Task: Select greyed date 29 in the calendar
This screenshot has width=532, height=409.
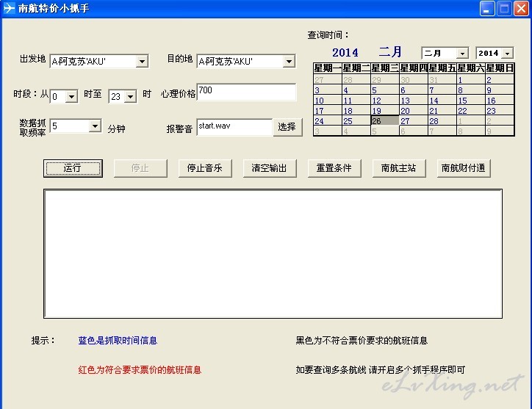Action: [385, 80]
